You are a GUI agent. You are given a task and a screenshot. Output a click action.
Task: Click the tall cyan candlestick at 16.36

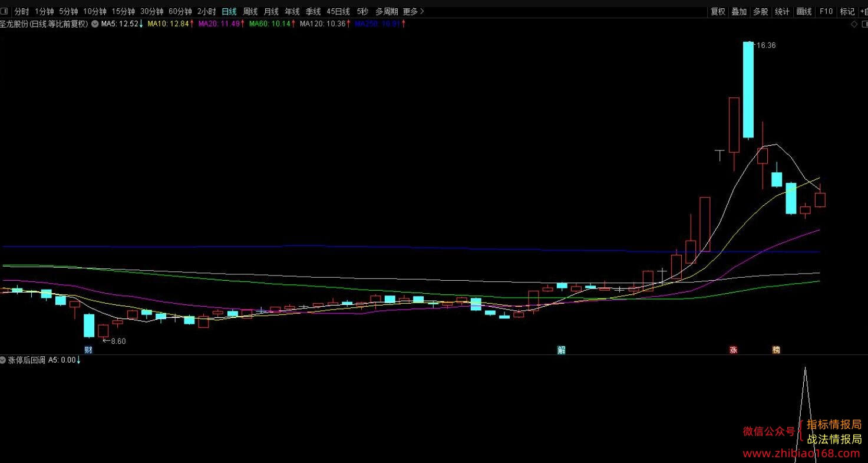748,90
